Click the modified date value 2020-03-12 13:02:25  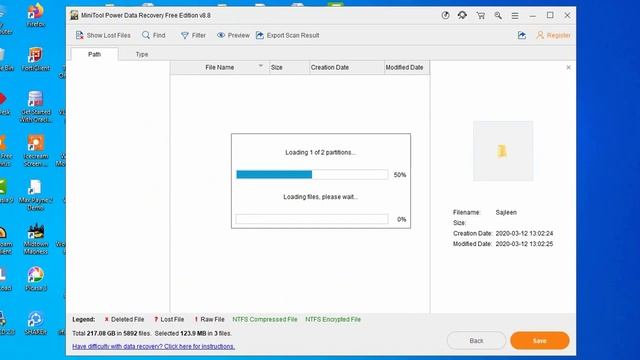[524, 244]
